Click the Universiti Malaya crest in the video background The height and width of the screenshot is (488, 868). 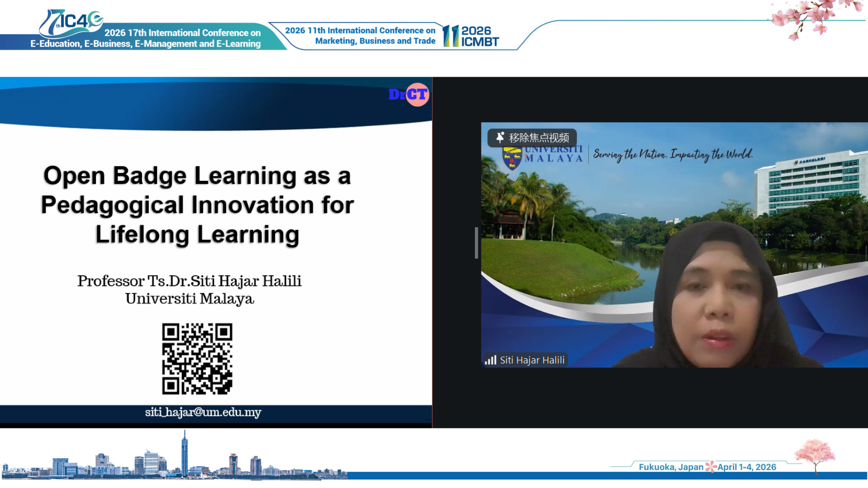click(512, 158)
